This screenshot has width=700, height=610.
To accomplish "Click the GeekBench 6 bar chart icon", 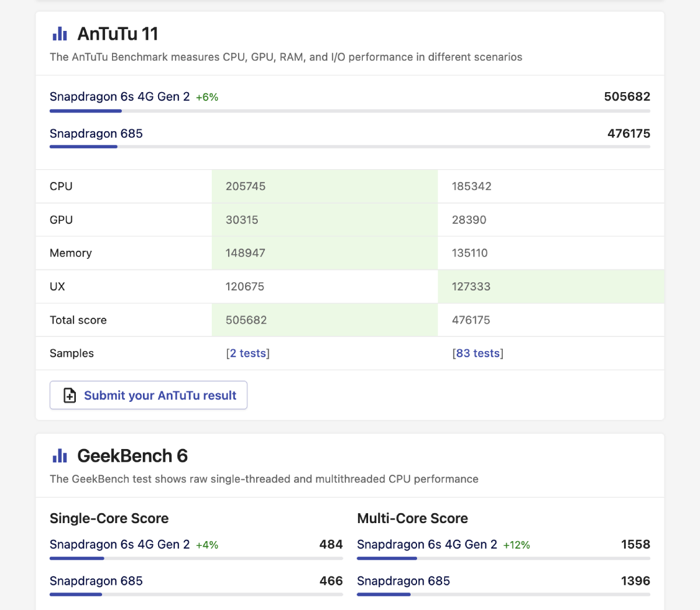I will coord(60,455).
